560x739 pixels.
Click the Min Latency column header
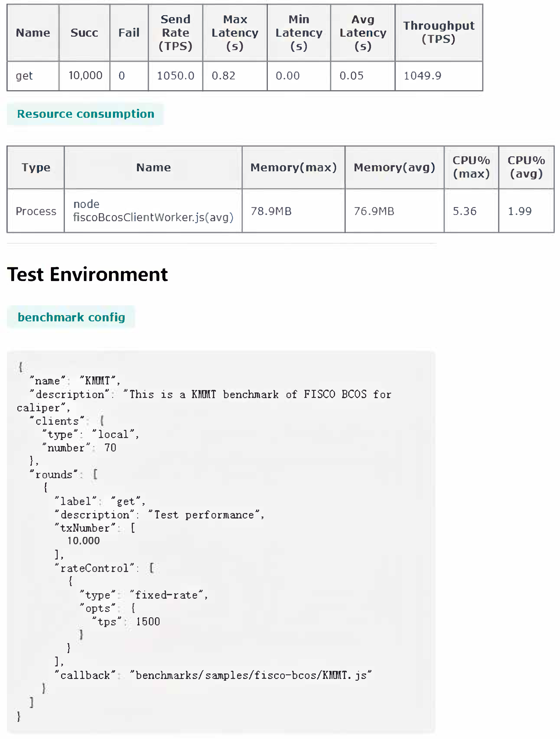click(299, 33)
